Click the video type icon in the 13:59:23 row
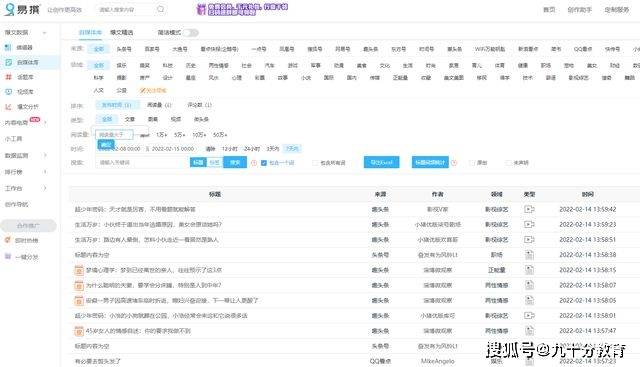 click(529, 224)
